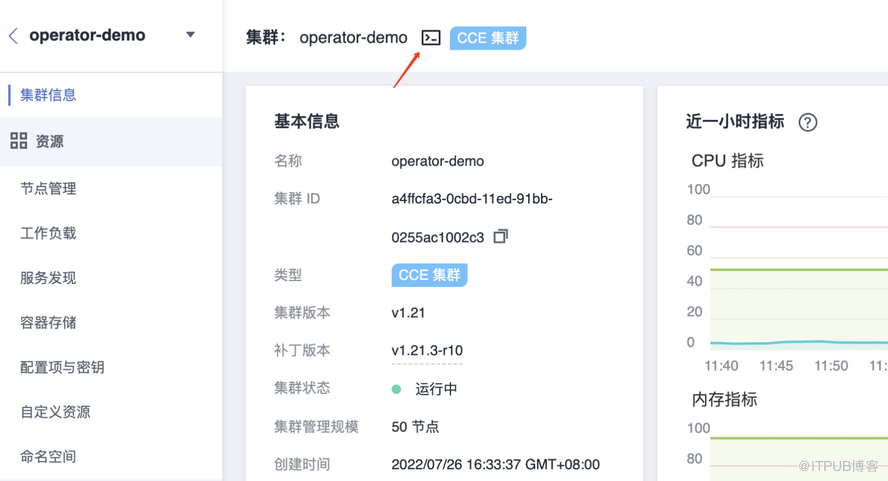The image size is (888, 481).
Task: Click the 资源 grid icon in the sidebar
Action: 19,141
